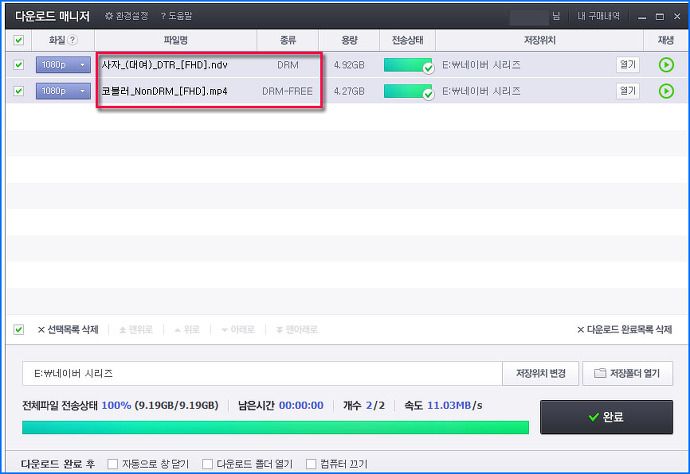Minimize the 다운로드 매니저 window
690x474 pixels.
pos(642,17)
